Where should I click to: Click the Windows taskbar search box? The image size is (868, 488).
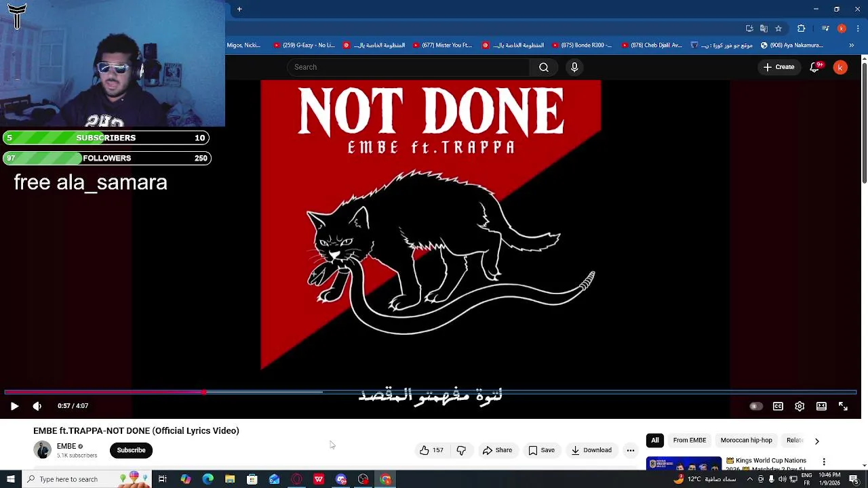[x=85, y=479]
